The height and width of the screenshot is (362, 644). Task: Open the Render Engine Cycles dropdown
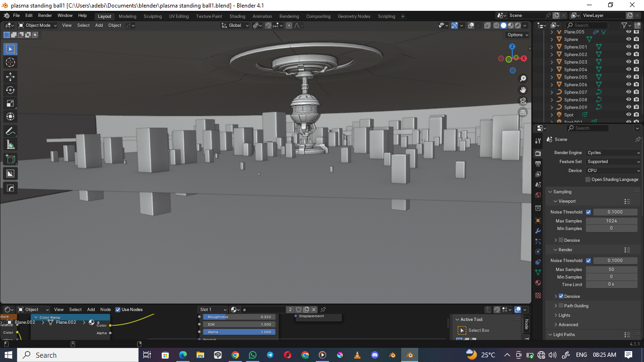point(613,153)
